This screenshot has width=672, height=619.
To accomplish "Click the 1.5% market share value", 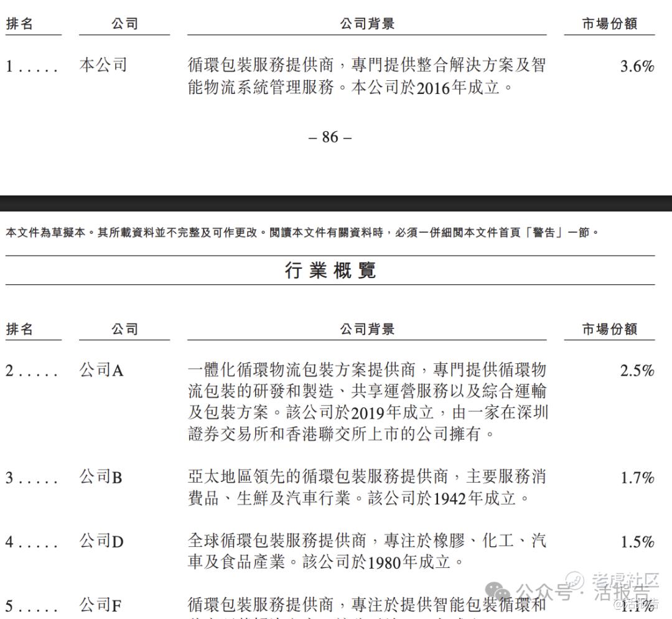I will [637, 541].
